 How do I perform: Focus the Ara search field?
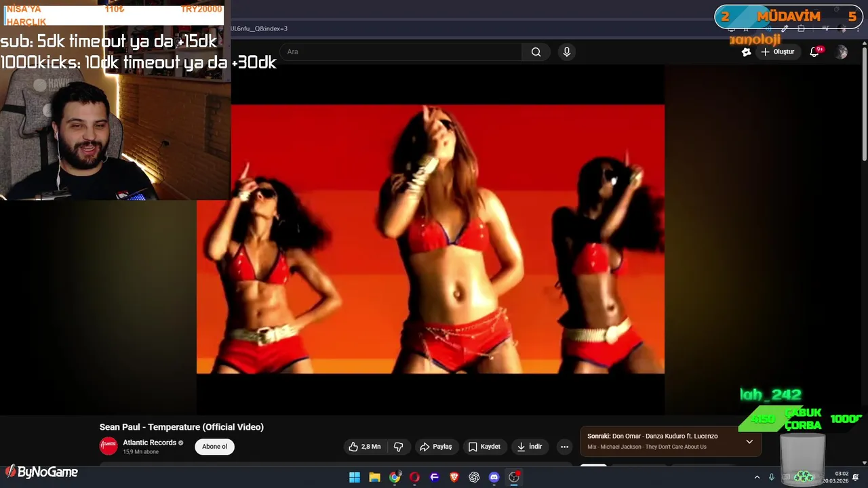click(400, 52)
